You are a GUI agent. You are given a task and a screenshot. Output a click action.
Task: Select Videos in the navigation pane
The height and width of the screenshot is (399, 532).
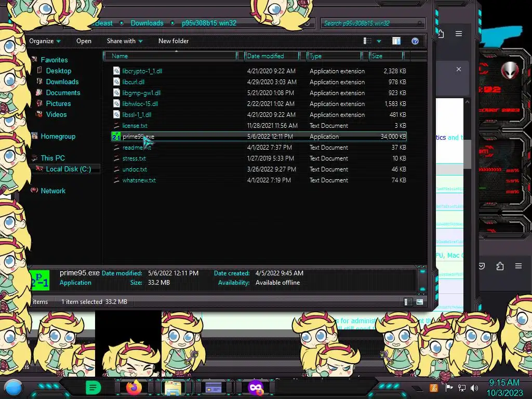(56, 114)
